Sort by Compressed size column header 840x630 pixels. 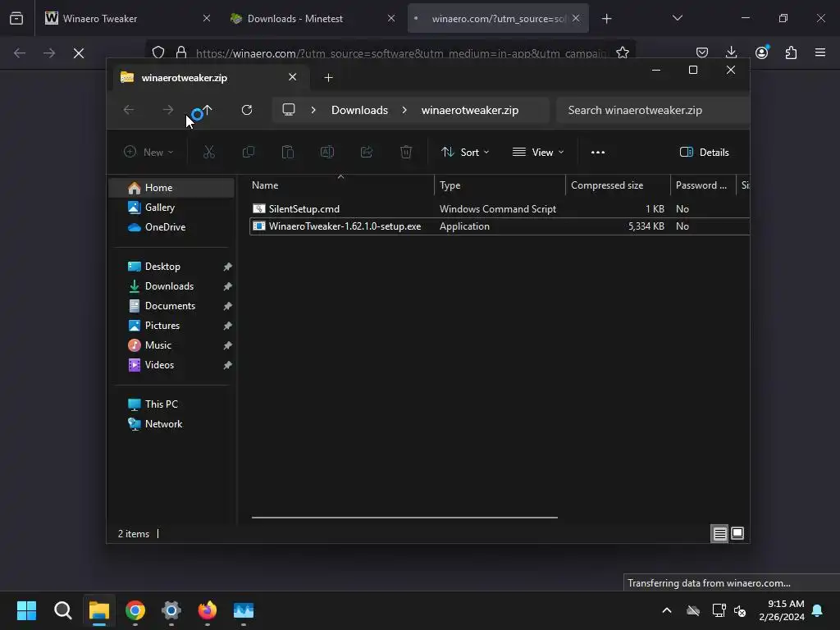619,185
